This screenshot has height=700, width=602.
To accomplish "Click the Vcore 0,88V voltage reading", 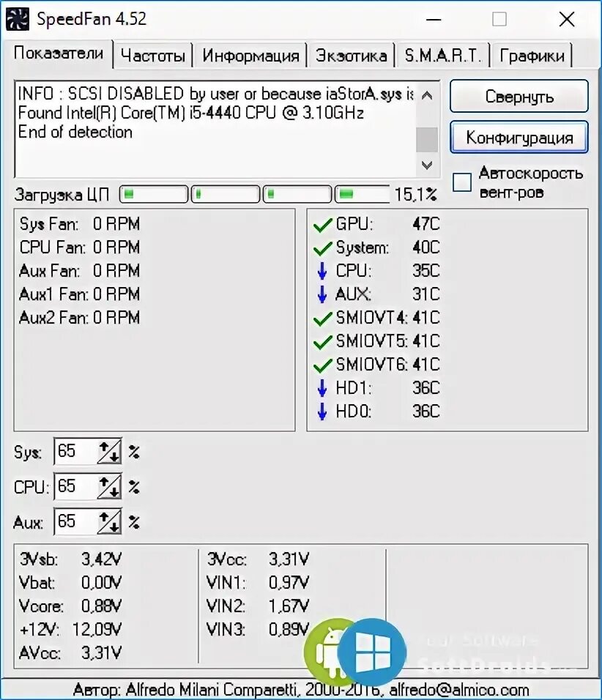I will pos(70,606).
